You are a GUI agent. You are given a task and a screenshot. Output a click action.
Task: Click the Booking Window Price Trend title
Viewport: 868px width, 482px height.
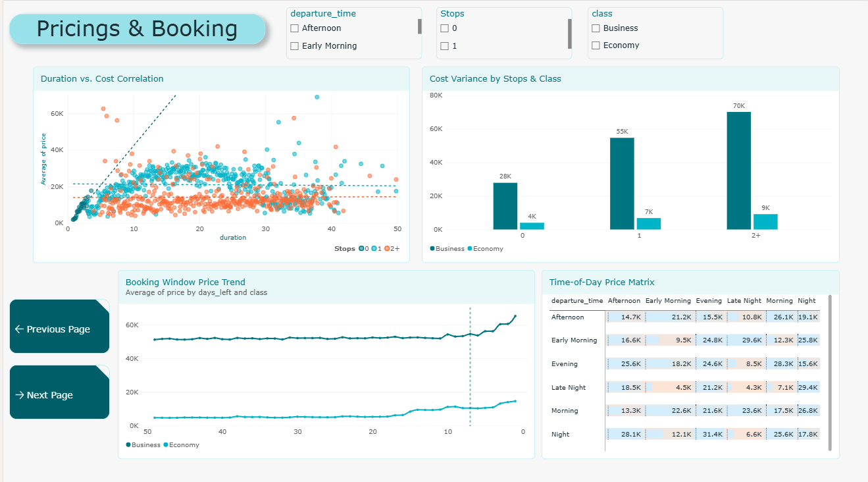click(x=186, y=282)
